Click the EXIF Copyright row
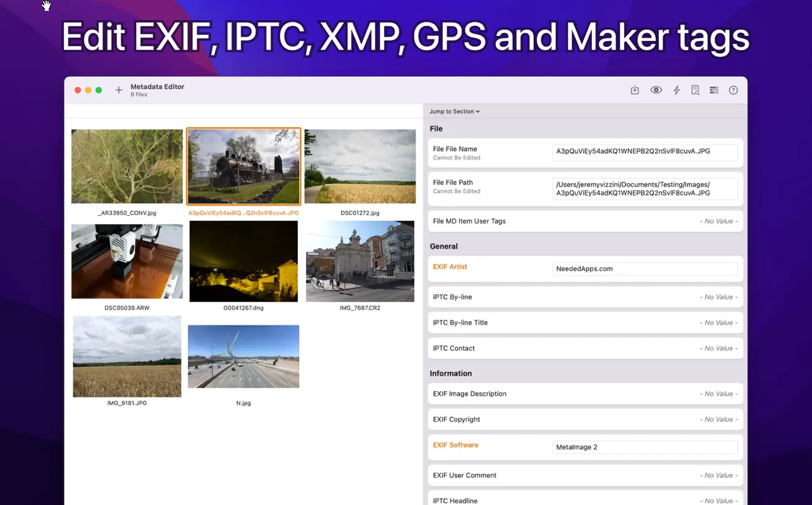Viewport: 812px width, 505px height. [585, 420]
